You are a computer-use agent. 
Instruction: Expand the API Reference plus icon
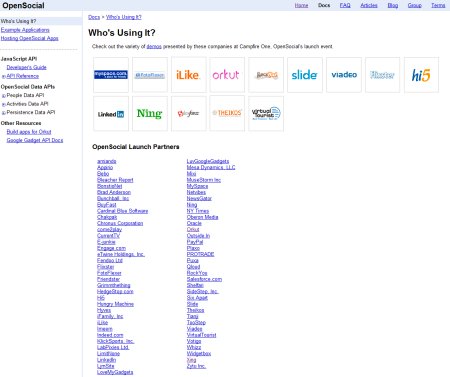pos(4,76)
